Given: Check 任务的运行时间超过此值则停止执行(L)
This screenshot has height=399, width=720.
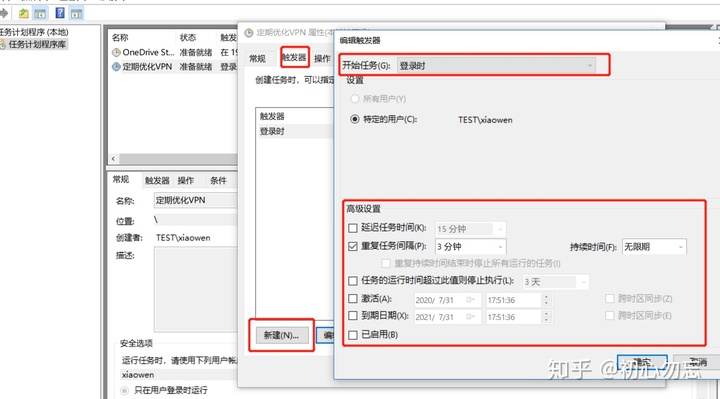Looking at the screenshot, I should tap(353, 281).
